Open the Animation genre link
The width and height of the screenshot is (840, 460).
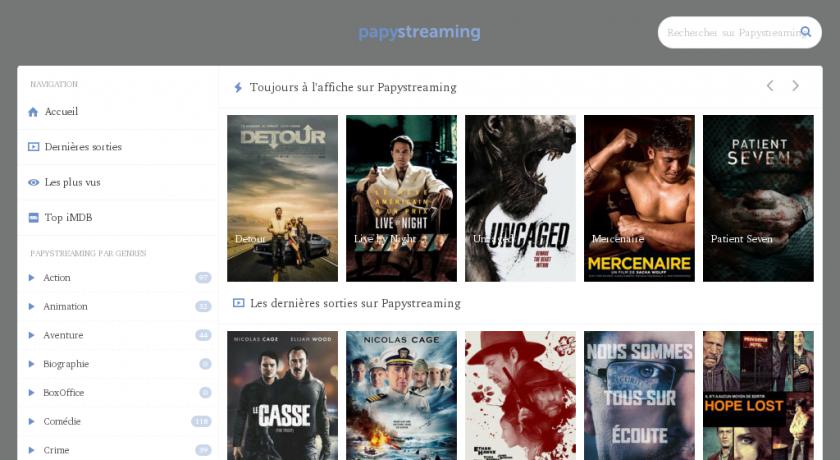[65, 306]
